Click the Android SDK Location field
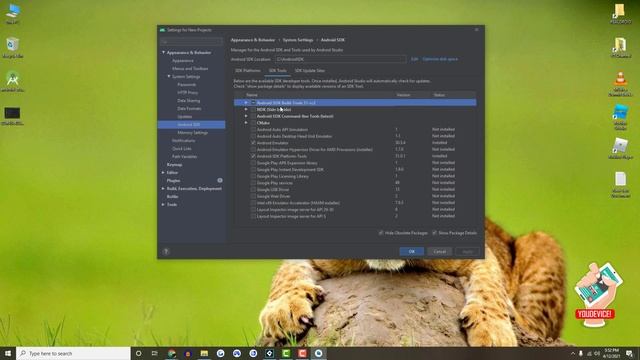The height and width of the screenshot is (360, 640). tap(340, 59)
